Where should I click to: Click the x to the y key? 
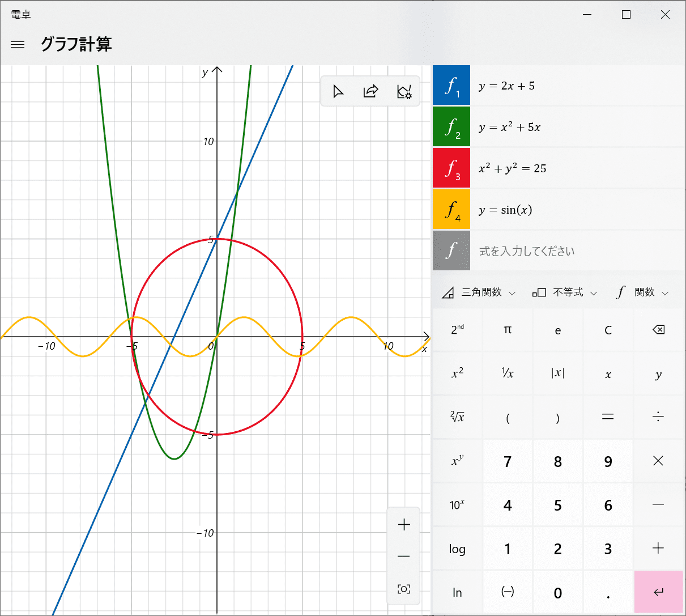click(x=457, y=461)
